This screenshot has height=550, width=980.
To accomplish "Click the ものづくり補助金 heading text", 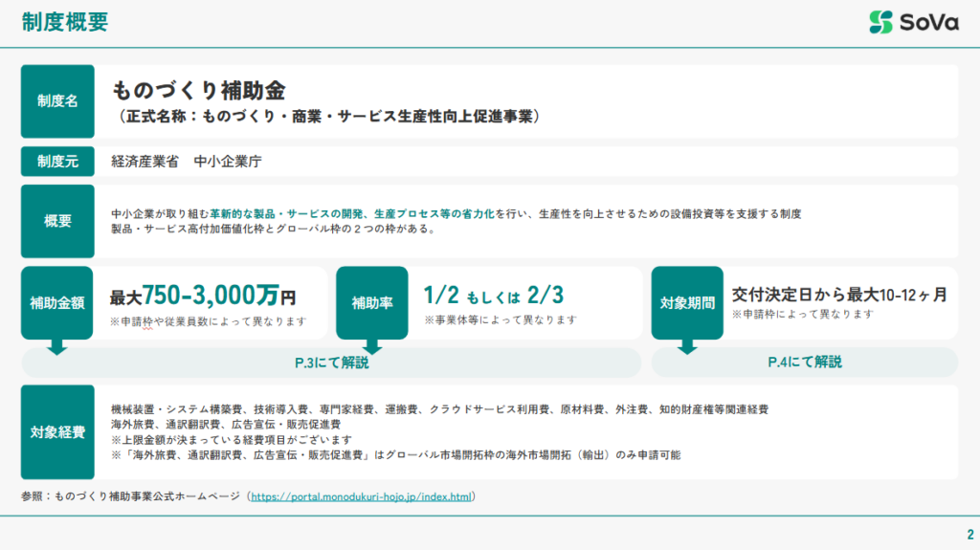I will click(x=199, y=91).
